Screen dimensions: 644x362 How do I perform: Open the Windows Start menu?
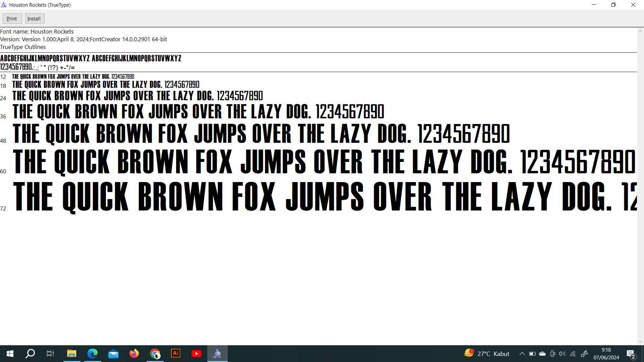point(10,354)
